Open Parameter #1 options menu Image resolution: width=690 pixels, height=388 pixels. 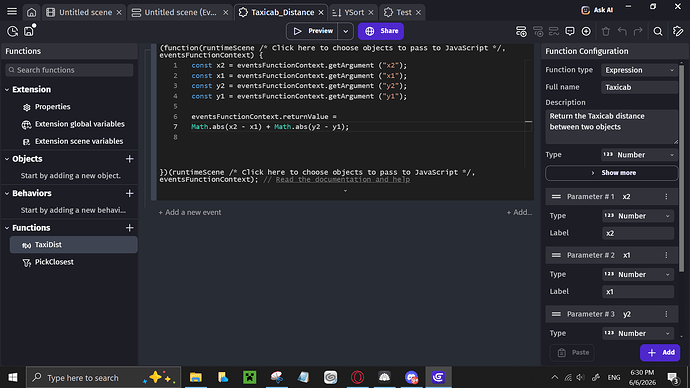tap(666, 197)
